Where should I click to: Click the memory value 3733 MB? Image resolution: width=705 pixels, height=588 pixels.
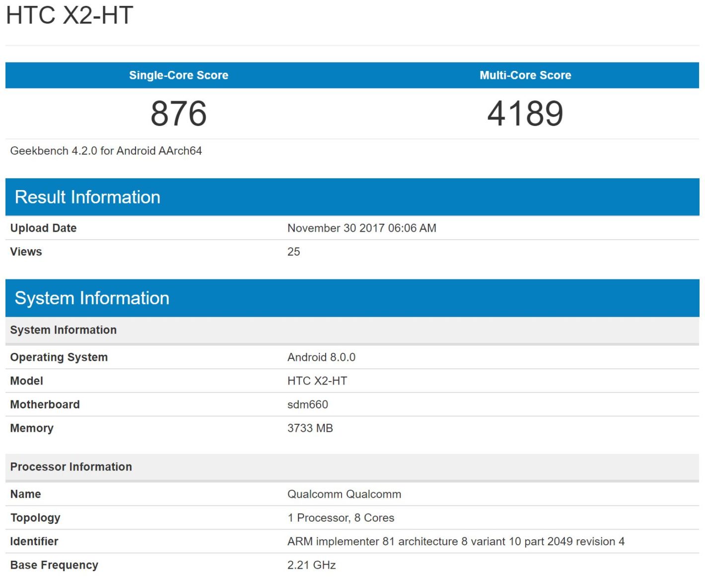coord(310,428)
